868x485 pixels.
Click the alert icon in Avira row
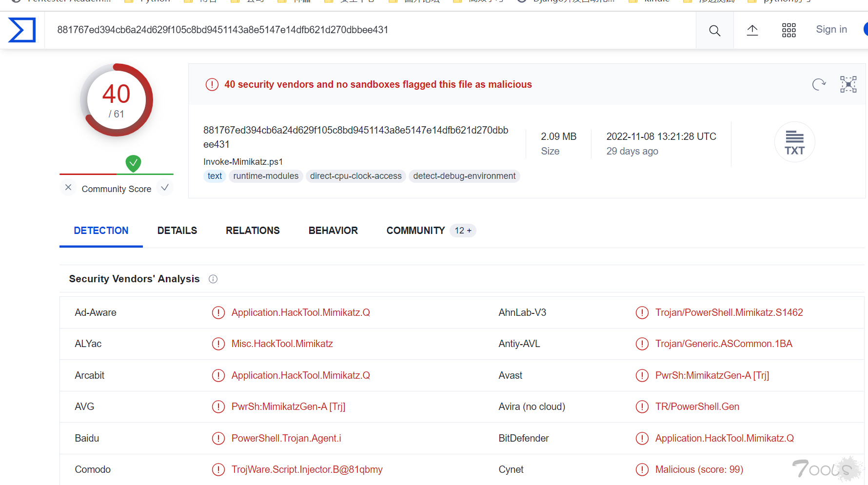click(642, 407)
